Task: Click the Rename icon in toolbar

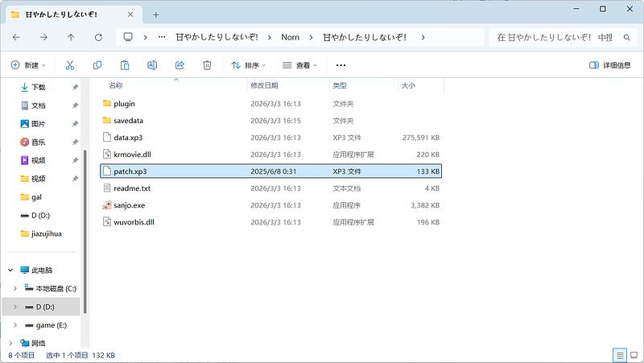Action: pos(152,65)
